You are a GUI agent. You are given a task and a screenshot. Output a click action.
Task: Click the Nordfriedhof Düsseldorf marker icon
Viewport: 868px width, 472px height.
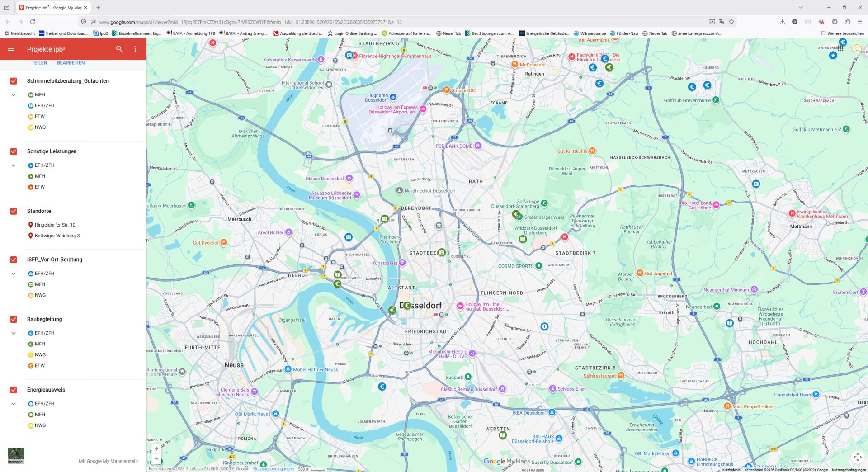click(399, 190)
